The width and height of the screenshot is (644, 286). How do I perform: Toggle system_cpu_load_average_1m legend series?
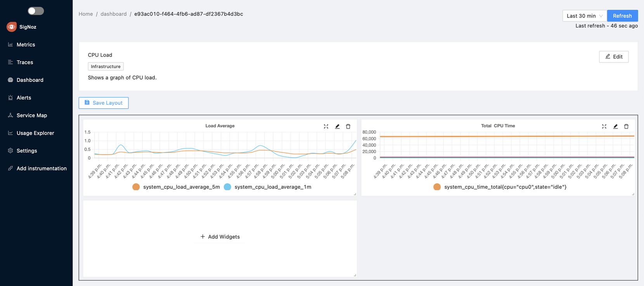pos(228,187)
